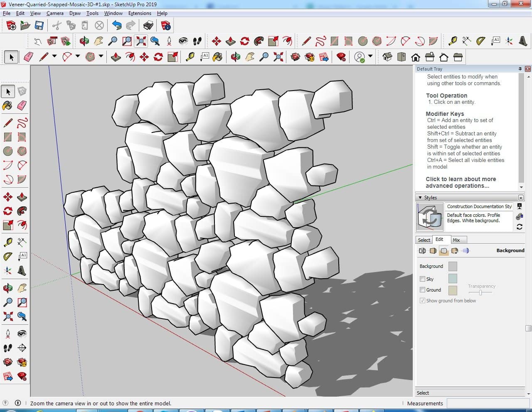Collapse the Styles panel triangle
This screenshot has height=412, width=532.
pyautogui.click(x=420, y=198)
